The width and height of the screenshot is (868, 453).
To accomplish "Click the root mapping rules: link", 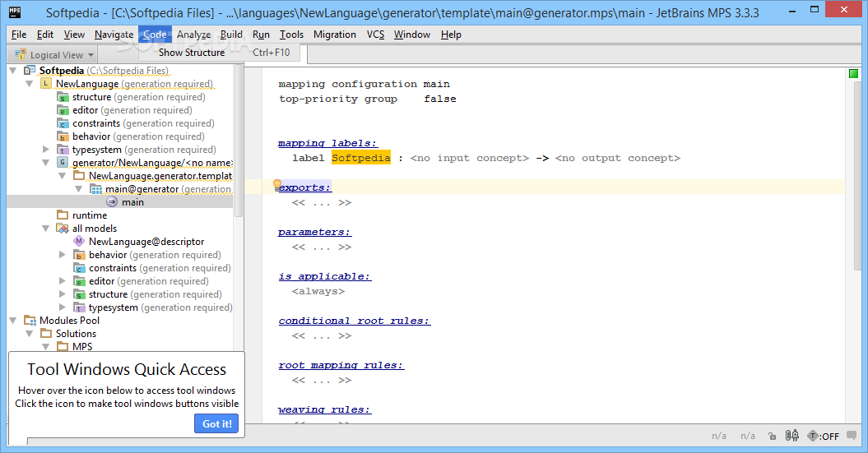I will (x=341, y=366).
